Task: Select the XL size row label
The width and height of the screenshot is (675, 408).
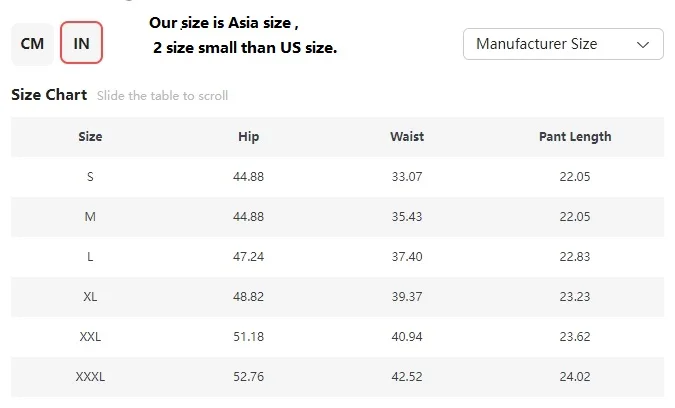Action: 90,297
